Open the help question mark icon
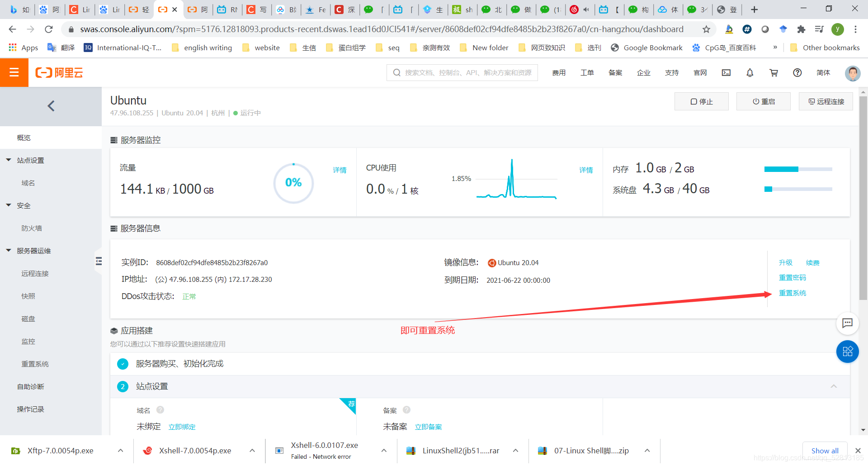Screen dimensions: 868x466 click(x=797, y=73)
